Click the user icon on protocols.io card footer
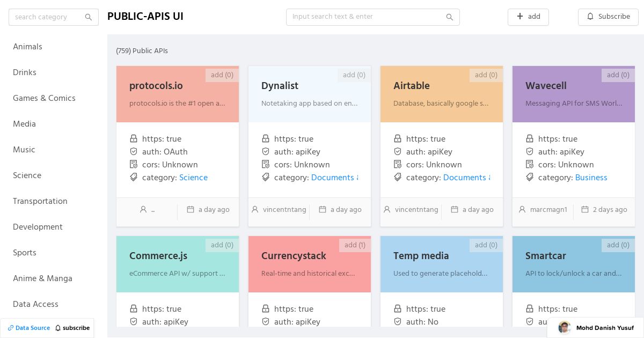 [x=143, y=210]
